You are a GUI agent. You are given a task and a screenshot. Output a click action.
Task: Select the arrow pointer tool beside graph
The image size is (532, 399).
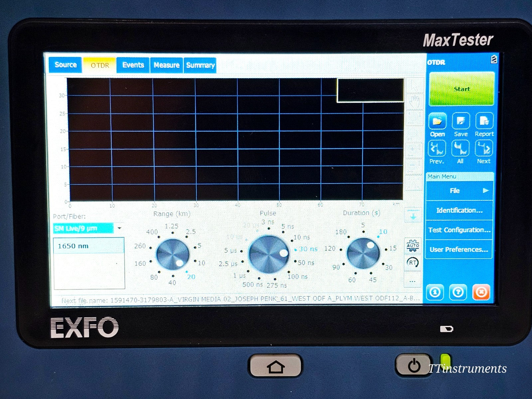pyautogui.click(x=415, y=85)
